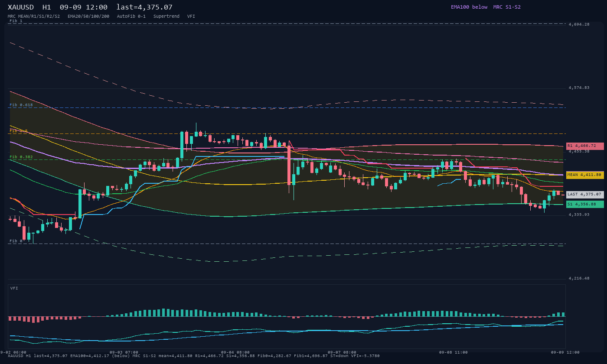Select the VFI entry in the indicator legend
The height and width of the screenshot is (364, 607).
[191, 16]
